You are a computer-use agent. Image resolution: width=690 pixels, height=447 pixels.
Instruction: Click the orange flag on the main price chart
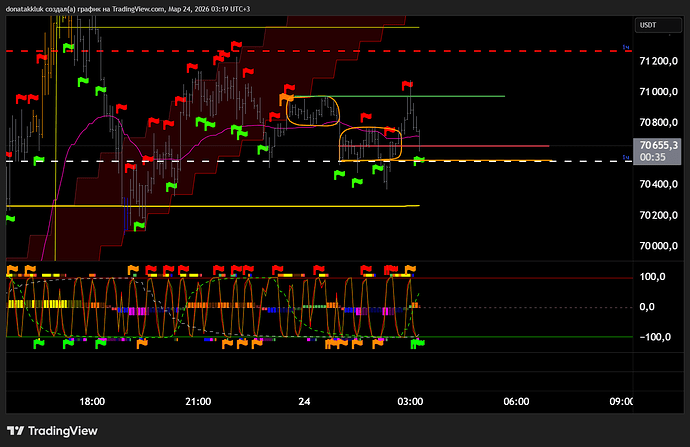[x=287, y=98]
